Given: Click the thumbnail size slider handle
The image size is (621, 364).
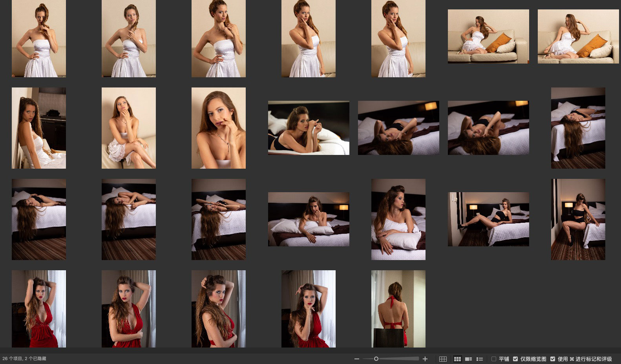Looking at the screenshot, I should [376, 359].
